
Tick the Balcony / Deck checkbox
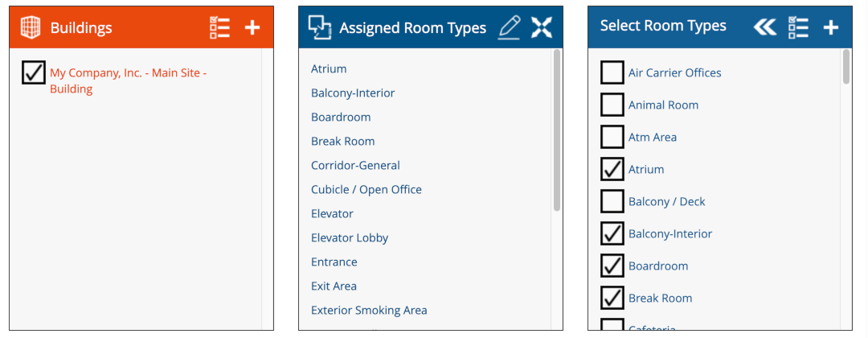pyautogui.click(x=612, y=201)
